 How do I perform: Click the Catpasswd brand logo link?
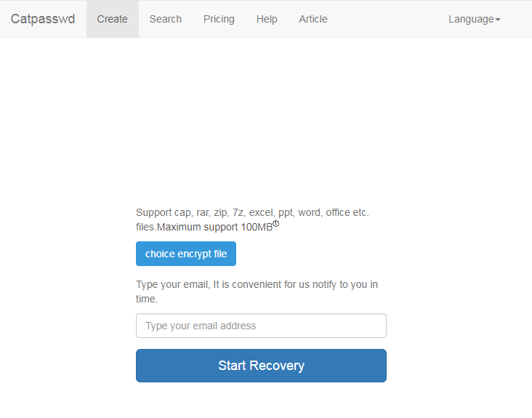tap(43, 19)
